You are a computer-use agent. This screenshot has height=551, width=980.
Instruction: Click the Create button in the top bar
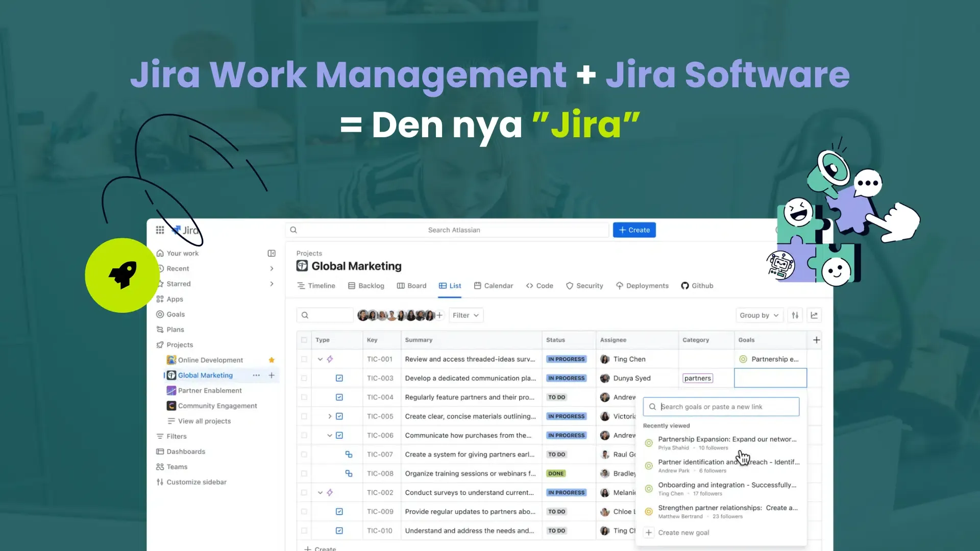[x=634, y=230]
